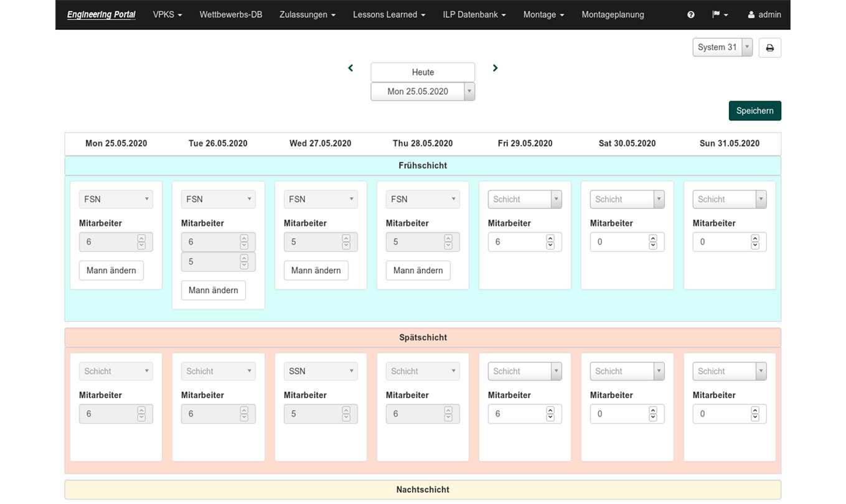
Task: Advance to next week with right arrow
Action: 495,68
